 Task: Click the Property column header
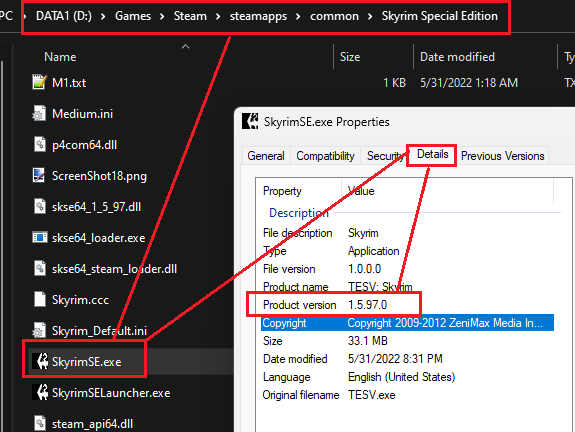[282, 191]
